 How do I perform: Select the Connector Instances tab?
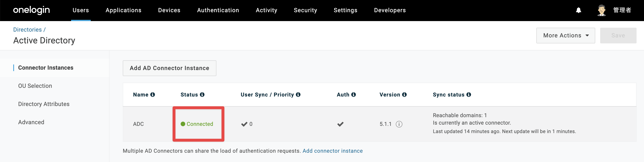tap(55, 68)
